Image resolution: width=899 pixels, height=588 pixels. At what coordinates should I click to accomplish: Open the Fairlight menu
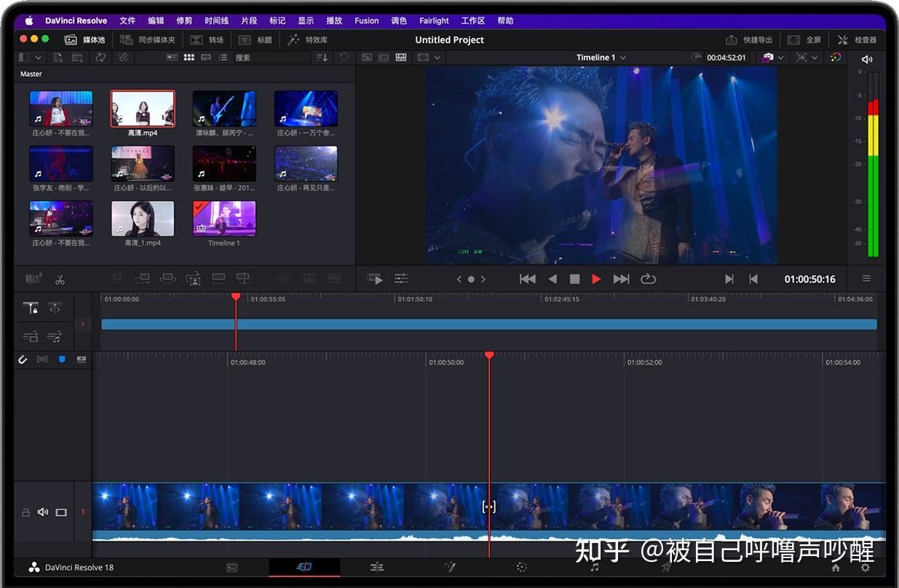pyautogui.click(x=434, y=20)
